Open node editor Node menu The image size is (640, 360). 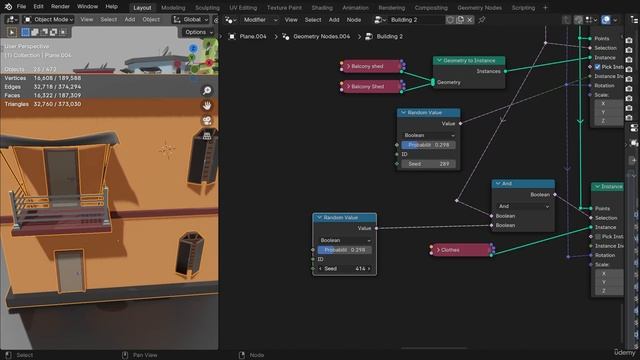353,20
